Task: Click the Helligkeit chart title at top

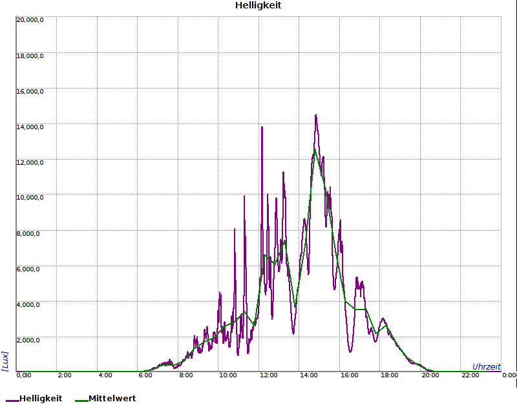Action: click(258, 6)
